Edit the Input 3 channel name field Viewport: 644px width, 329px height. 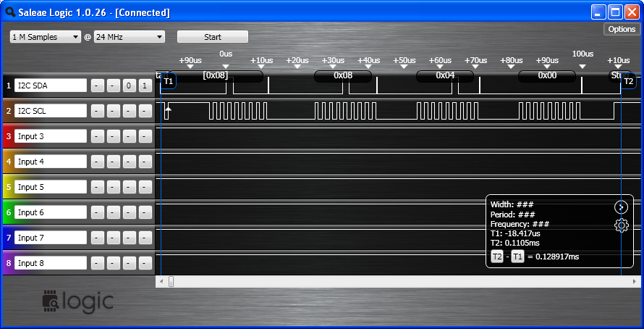(x=51, y=136)
